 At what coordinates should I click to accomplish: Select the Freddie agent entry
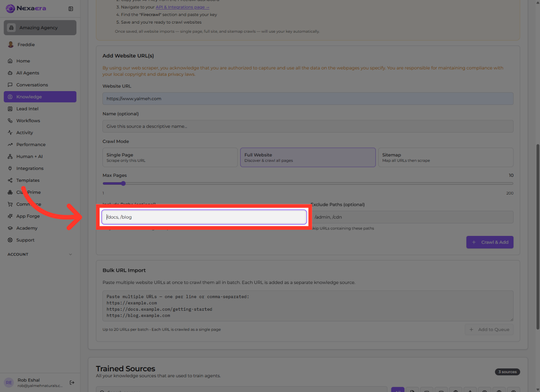[x=40, y=45]
